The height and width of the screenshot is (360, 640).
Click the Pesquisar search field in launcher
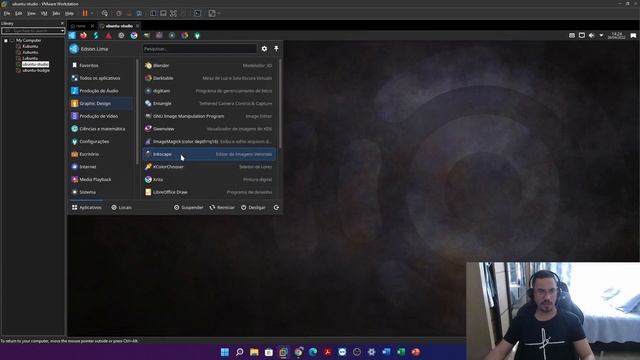coord(200,49)
